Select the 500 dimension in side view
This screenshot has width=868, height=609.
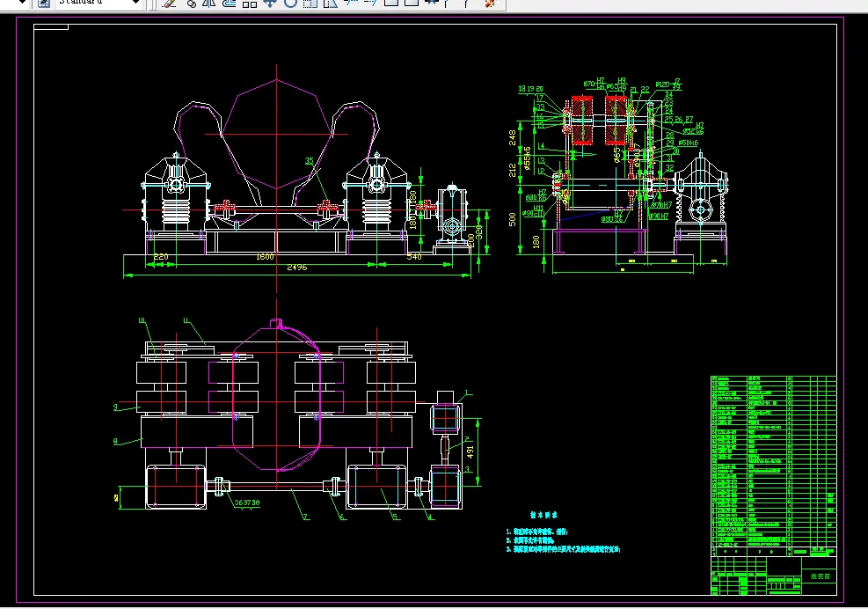[513, 219]
